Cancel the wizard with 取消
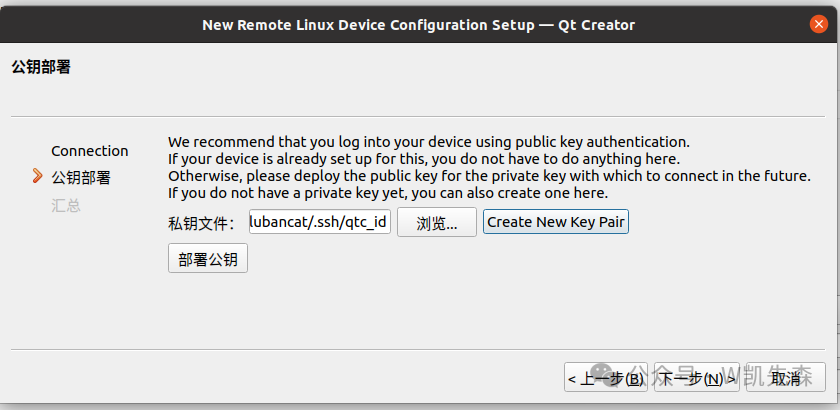This screenshot has width=840, height=410. (x=785, y=378)
